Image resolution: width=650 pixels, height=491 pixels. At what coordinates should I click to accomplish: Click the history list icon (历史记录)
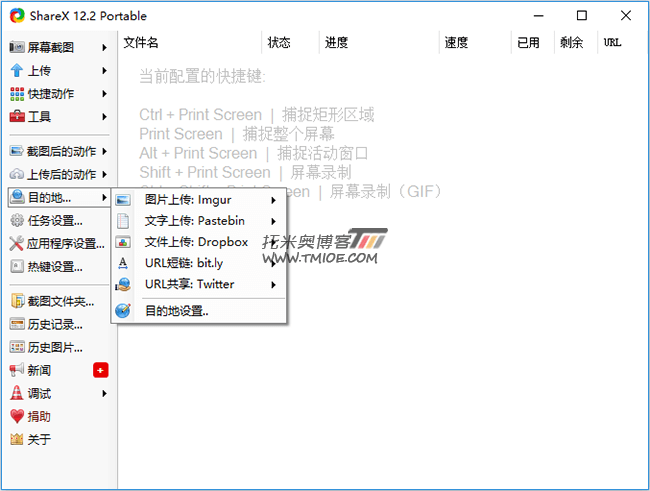click(17, 324)
